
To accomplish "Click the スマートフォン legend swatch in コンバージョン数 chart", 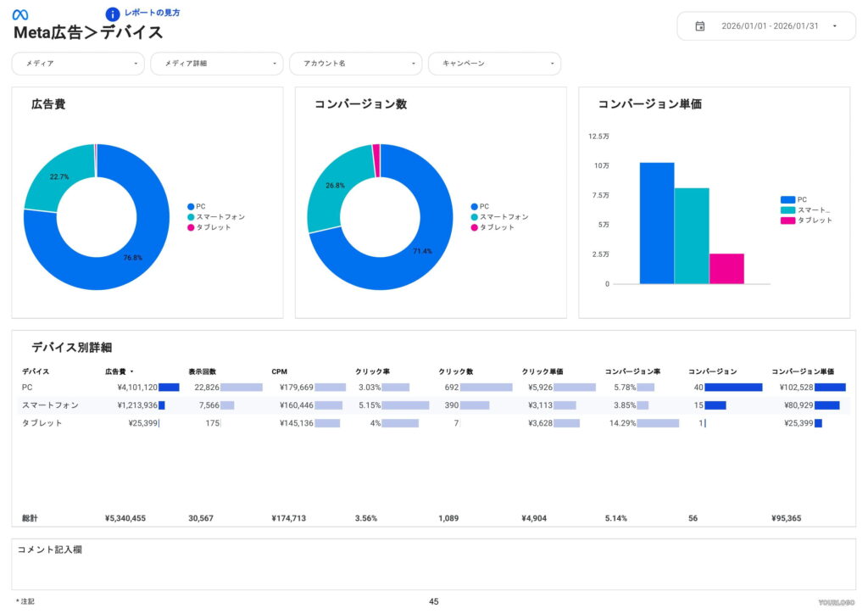I will (475, 217).
